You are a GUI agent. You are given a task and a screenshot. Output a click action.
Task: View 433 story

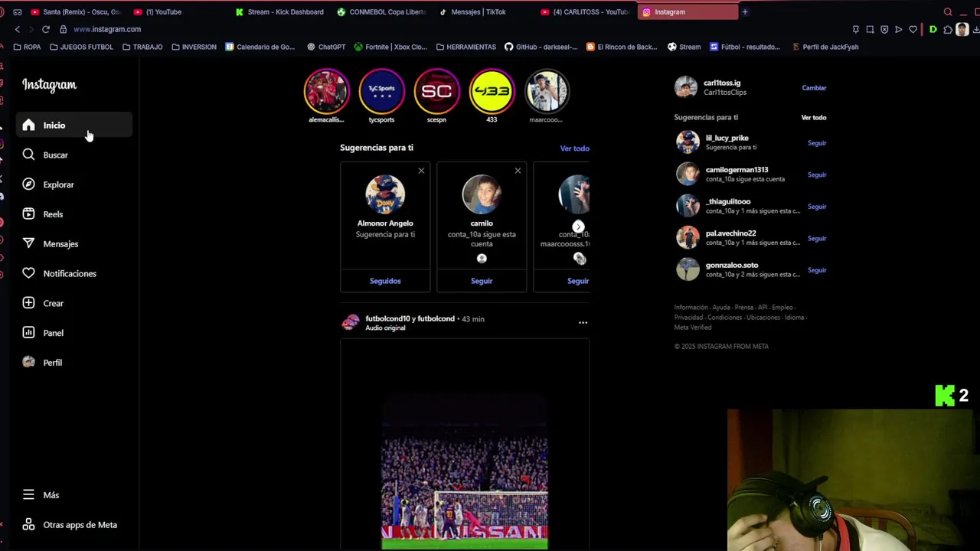pos(492,91)
